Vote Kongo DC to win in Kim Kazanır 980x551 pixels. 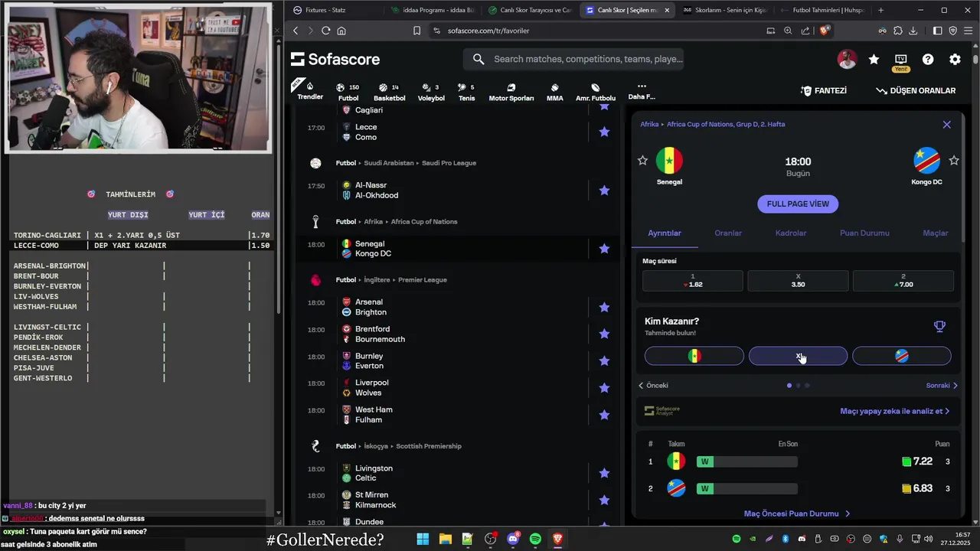902,356
